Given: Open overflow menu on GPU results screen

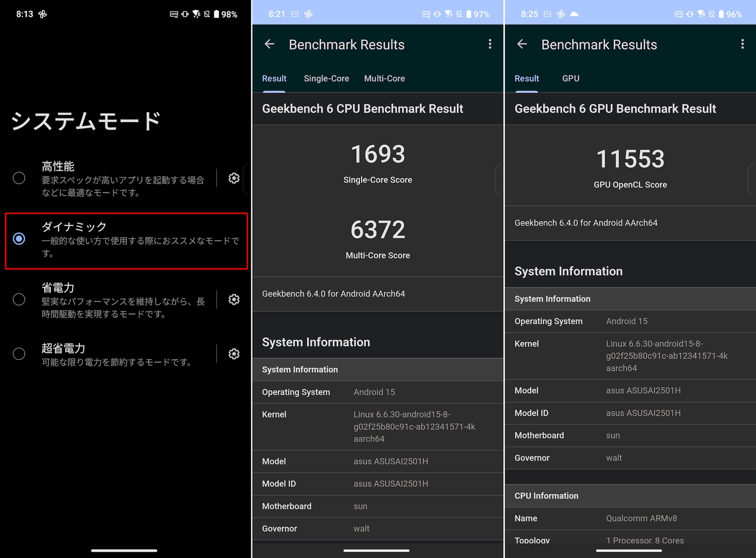Looking at the screenshot, I should (x=742, y=44).
